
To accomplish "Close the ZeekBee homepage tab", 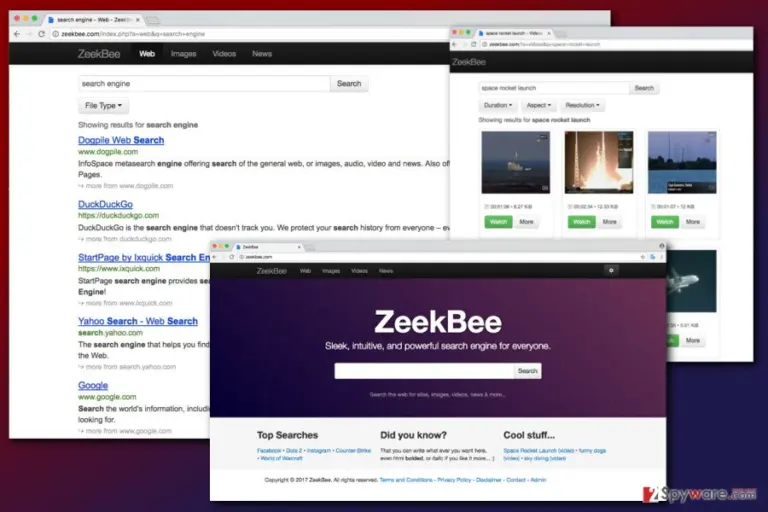I will [299, 247].
